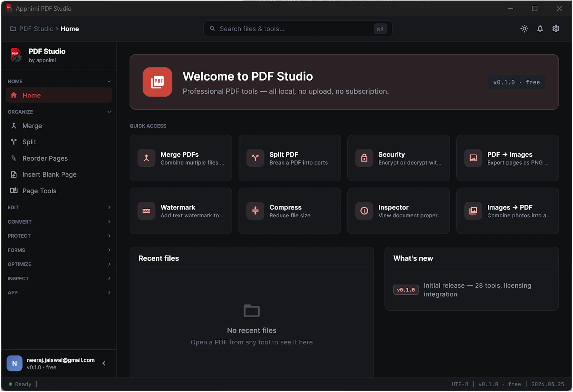Image resolution: width=573 pixels, height=392 pixels.
Task: Expand the APP sidebar section
Action: coord(109,292)
